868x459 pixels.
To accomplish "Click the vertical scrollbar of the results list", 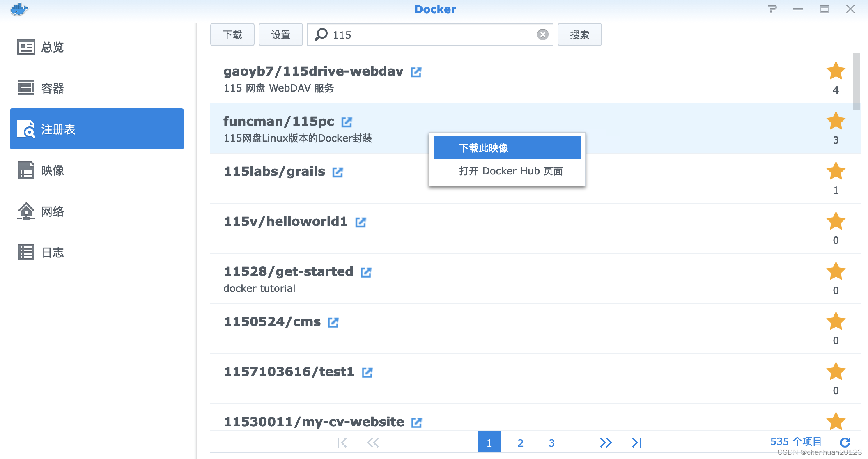I will tap(856, 82).
